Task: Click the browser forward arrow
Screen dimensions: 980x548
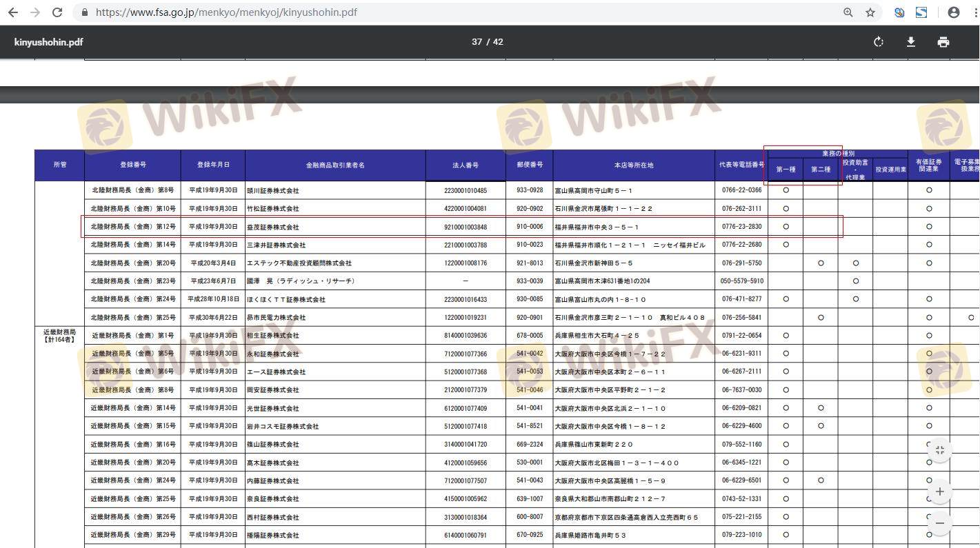Action: point(35,12)
